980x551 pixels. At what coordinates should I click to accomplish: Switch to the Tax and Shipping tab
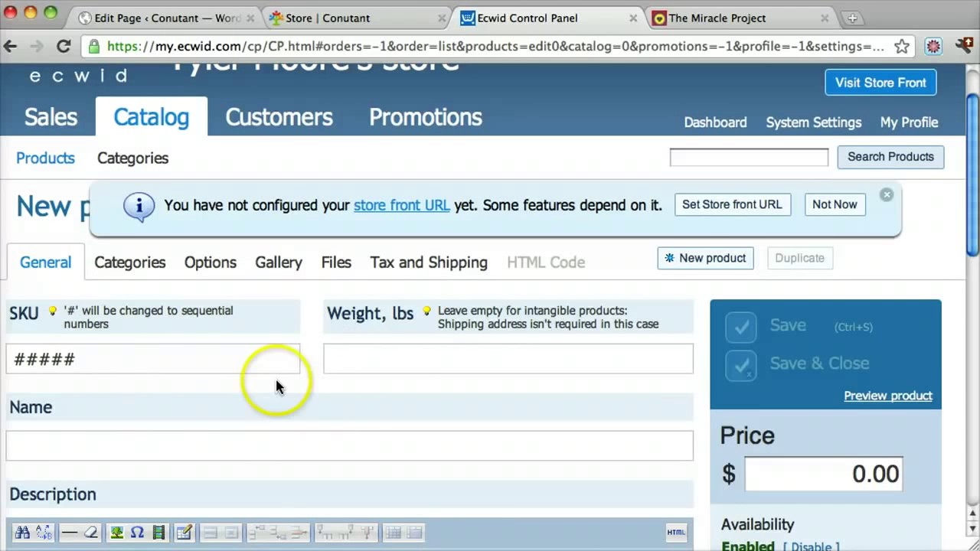tap(429, 262)
